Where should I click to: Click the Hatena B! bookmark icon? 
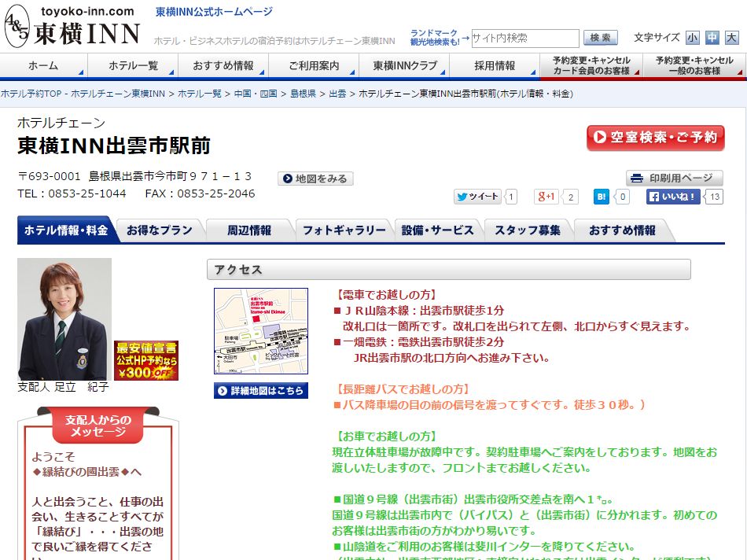click(x=602, y=197)
